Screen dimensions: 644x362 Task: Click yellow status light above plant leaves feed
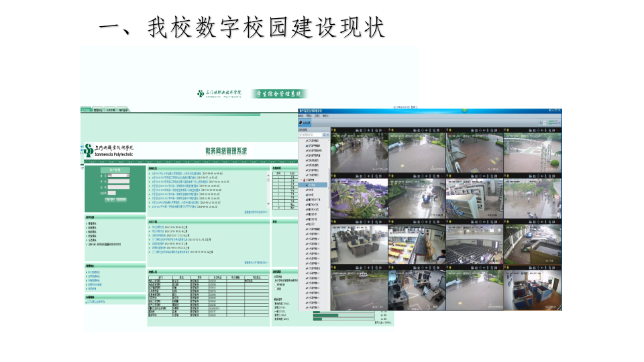[x=335, y=176]
